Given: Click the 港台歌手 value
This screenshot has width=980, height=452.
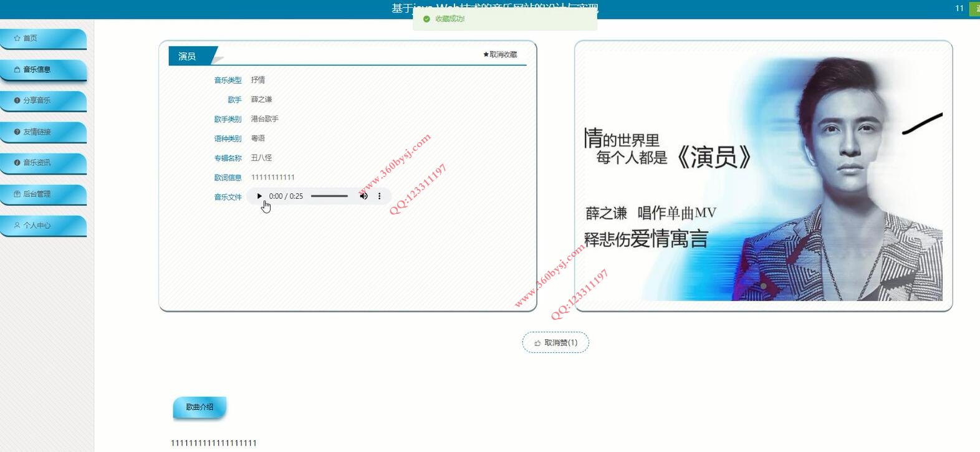Looking at the screenshot, I should (265, 119).
